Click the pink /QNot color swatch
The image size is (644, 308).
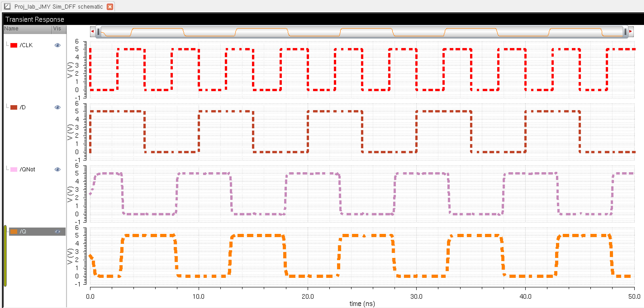[14, 170]
